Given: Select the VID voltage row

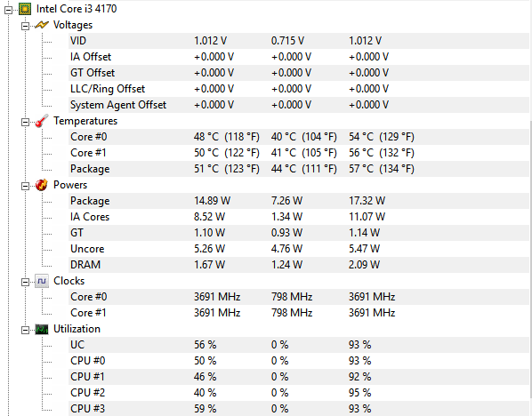Looking at the screenshot, I should pyautogui.click(x=299, y=41).
